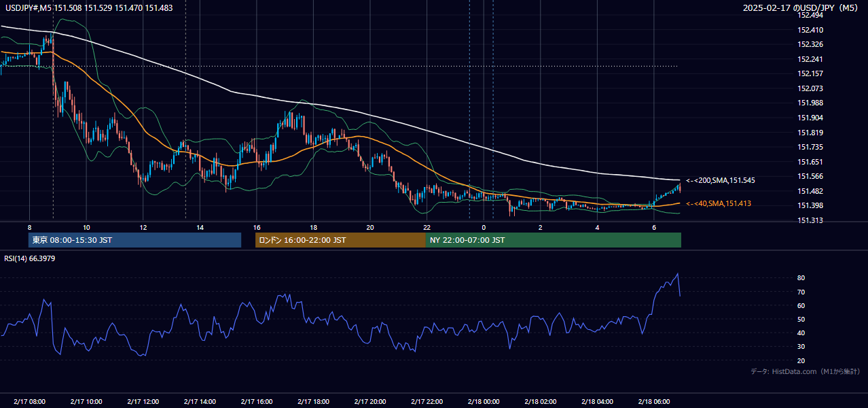The height and width of the screenshot is (408, 868).
Task: Click RSI axis value 70
Action: 801,292
